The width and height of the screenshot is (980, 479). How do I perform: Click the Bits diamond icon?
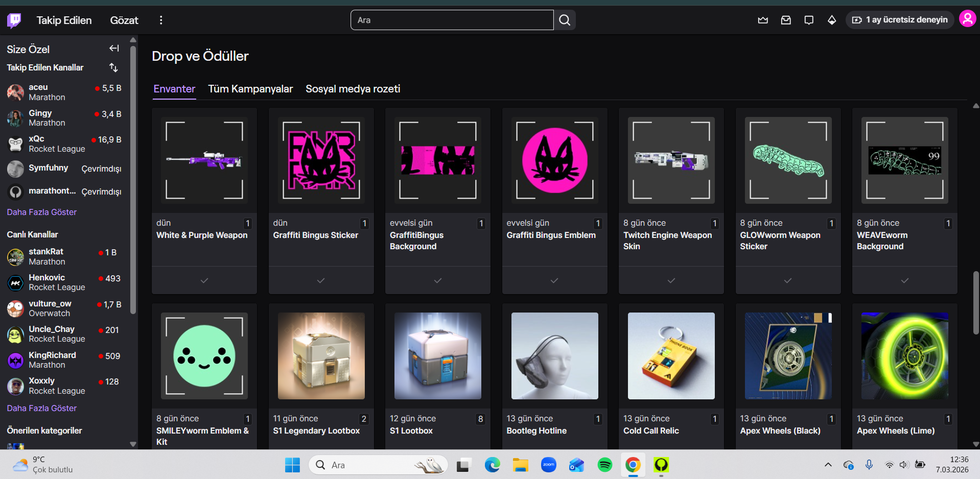832,20
